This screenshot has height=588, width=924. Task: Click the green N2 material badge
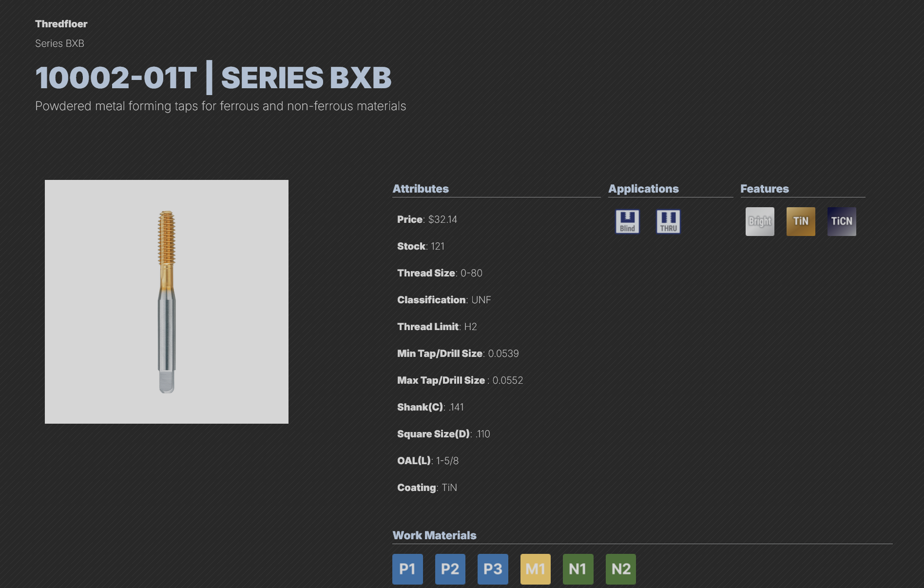pyautogui.click(x=621, y=569)
